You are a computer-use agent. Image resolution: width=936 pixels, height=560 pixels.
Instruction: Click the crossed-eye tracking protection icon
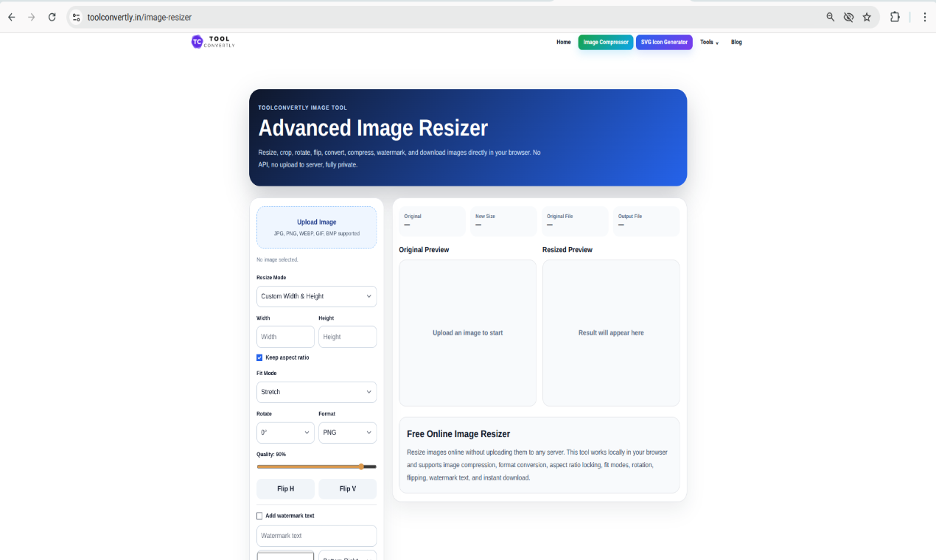tap(848, 17)
